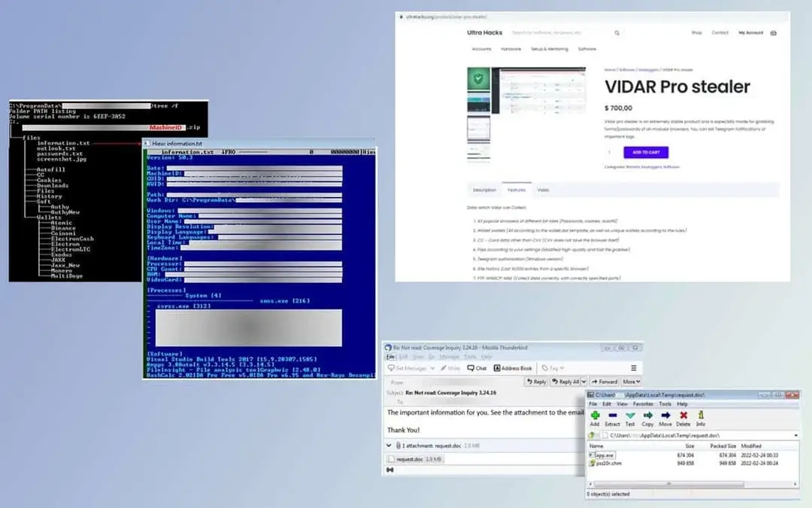812x508 pixels.
Task: Open the Address Book in Thunderbird
Action: click(513, 368)
